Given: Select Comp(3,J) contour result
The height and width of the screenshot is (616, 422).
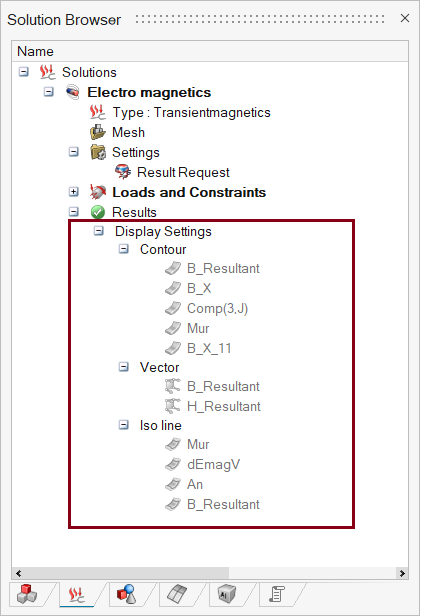Looking at the screenshot, I should 217,308.
